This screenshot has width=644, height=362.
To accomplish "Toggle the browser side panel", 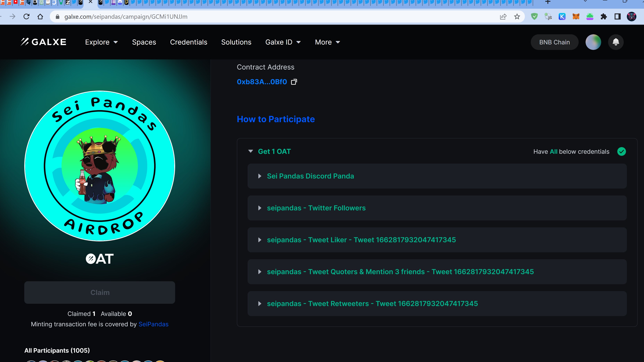I will (617, 17).
